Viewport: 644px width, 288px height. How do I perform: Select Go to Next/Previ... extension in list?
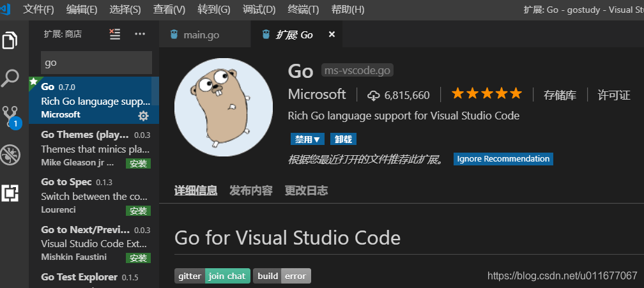coord(94,241)
